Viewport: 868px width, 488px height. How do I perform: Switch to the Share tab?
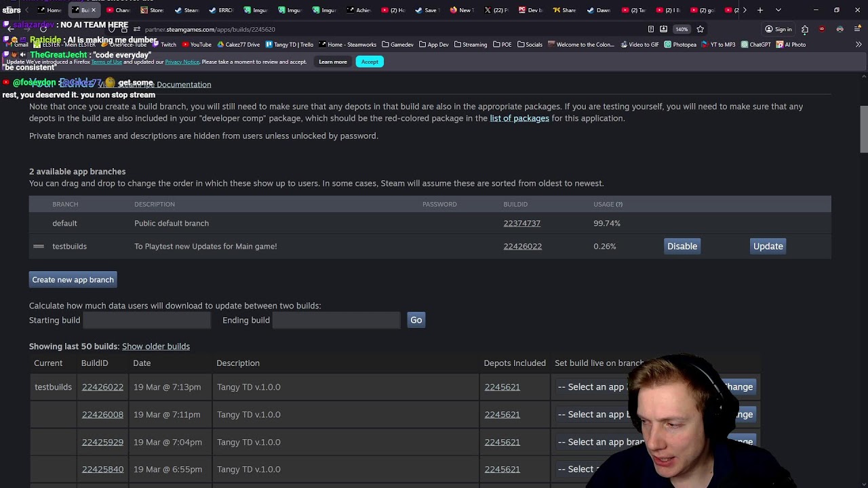[565, 10]
